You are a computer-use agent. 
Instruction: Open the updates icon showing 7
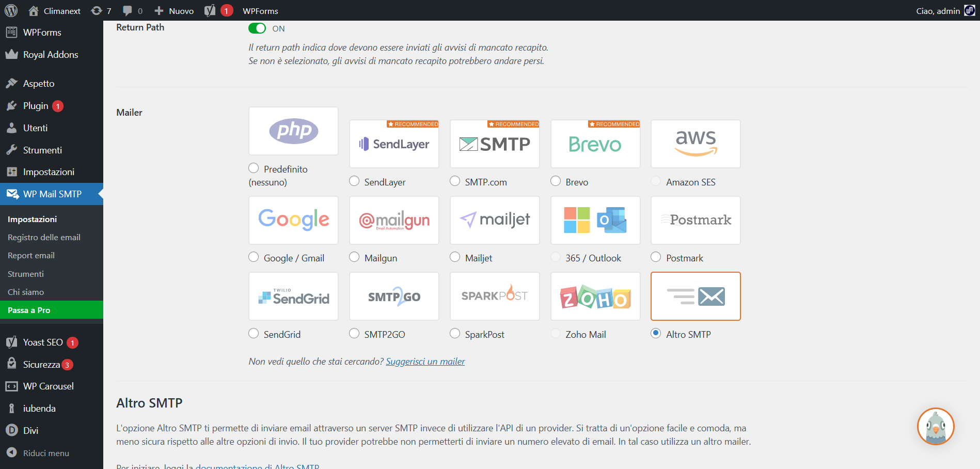pyautogui.click(x=97, y=10)
